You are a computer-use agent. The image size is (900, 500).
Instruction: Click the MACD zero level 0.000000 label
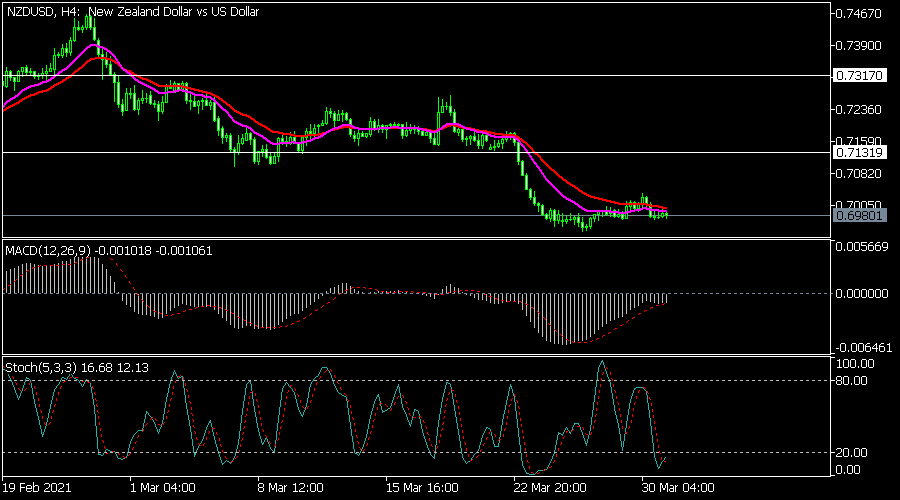point(860,294)
